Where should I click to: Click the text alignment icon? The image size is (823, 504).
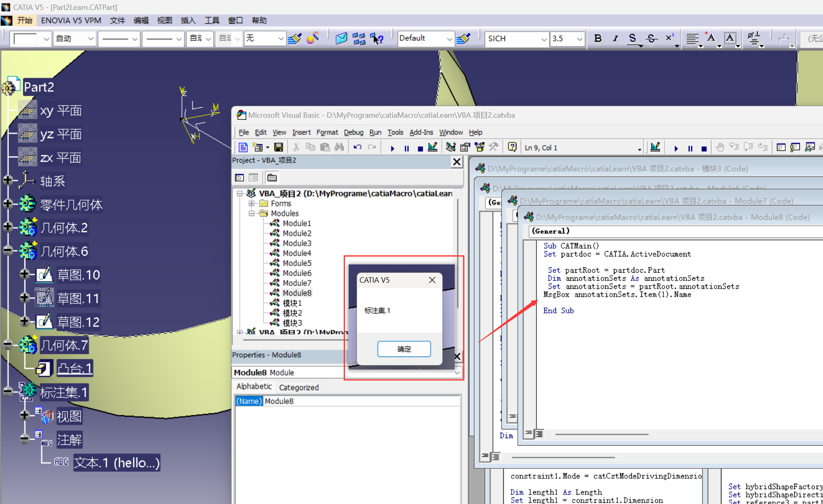pos(692,39)
